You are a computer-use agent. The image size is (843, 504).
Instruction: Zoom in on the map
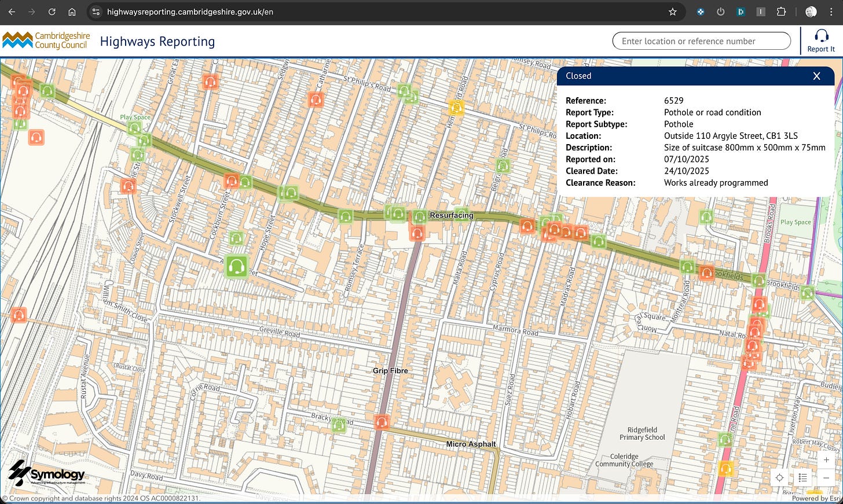tap(826, 460)
